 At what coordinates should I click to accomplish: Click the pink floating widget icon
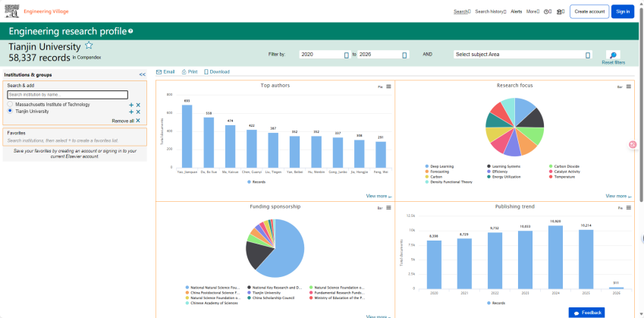point(633,144)
